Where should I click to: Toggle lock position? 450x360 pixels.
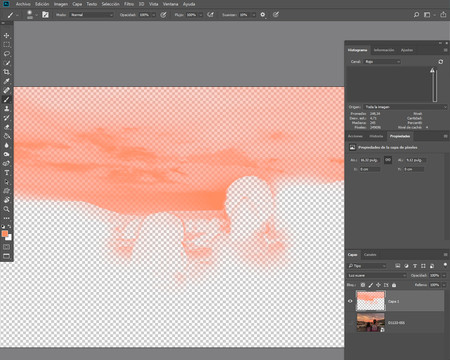click(378, 285)
